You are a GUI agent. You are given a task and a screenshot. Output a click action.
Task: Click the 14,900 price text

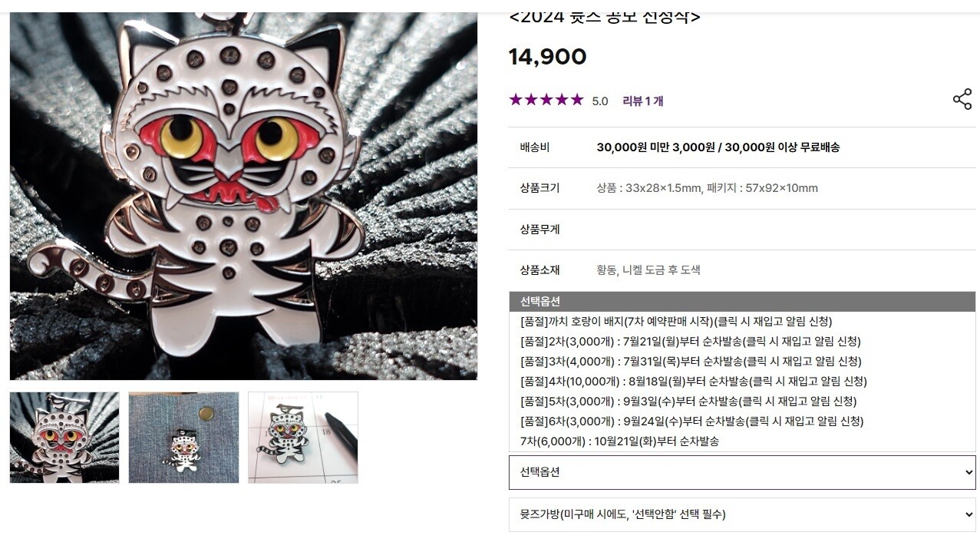pos(548,57)
